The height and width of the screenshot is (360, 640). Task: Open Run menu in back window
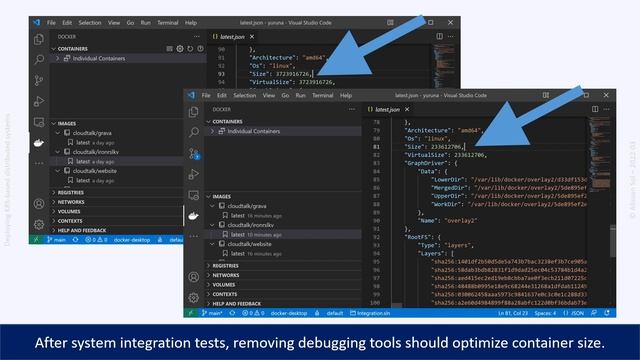[x=145, y=22]
